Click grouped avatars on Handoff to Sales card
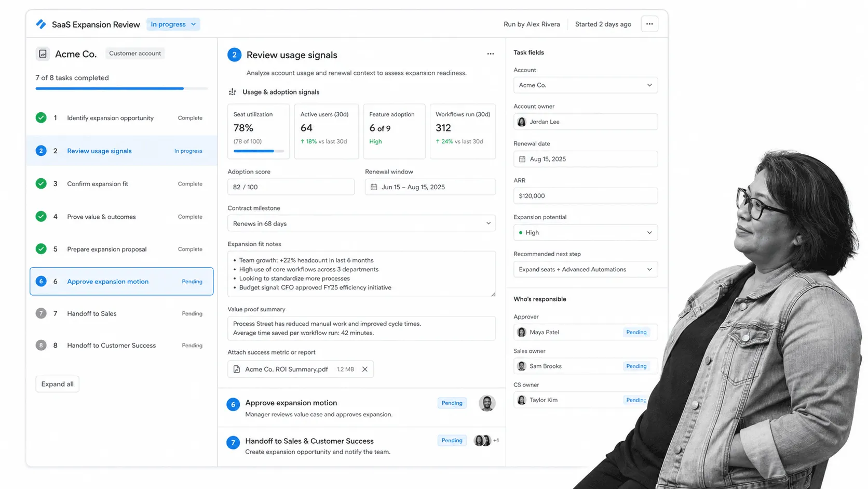 pyautogui.click(x=483, y=441)
